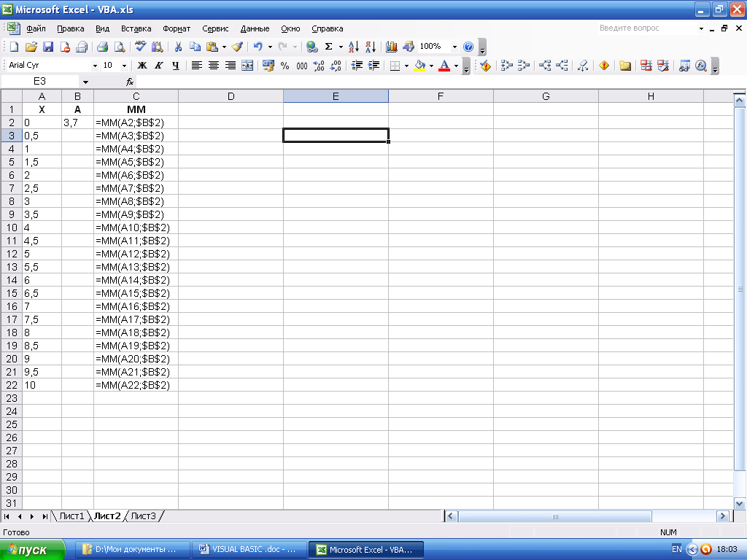The image size is (747, 560).
Task: Decrease decimal places
Action: [336, 66]
